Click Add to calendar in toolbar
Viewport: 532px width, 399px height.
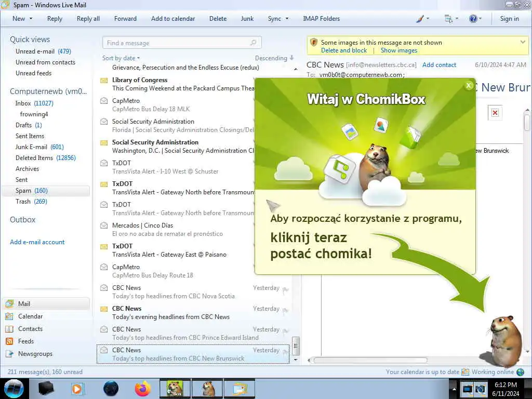pos(173,19)
